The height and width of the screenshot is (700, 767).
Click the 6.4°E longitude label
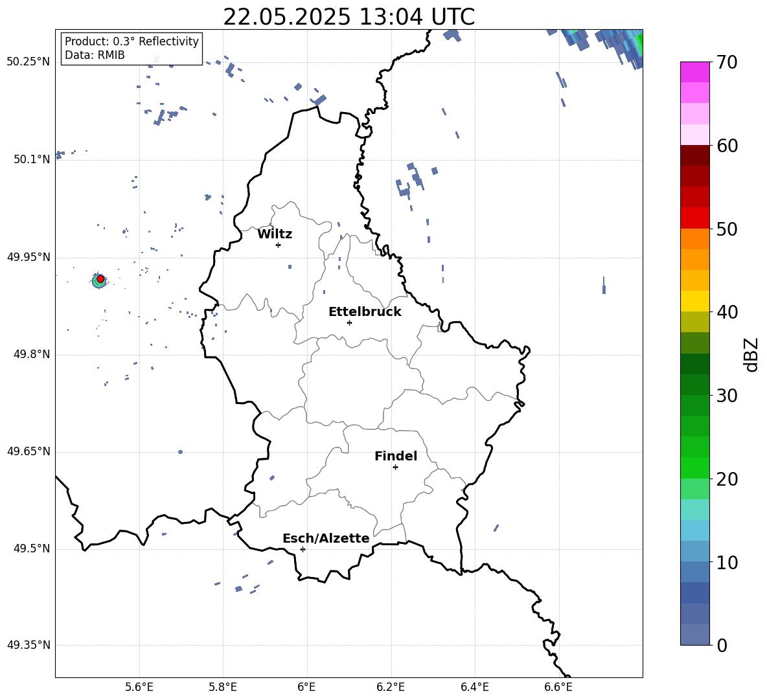coord(475,687)
